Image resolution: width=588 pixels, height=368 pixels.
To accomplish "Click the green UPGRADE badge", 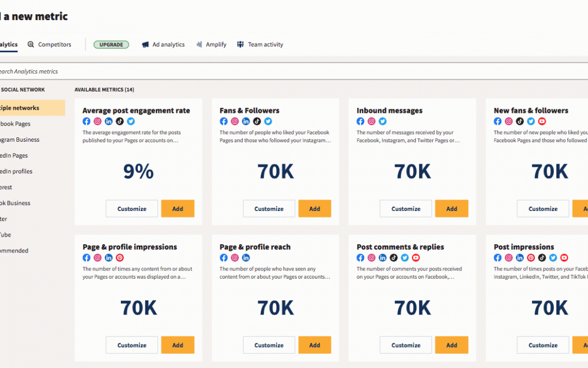I will [x=111, y=45].
